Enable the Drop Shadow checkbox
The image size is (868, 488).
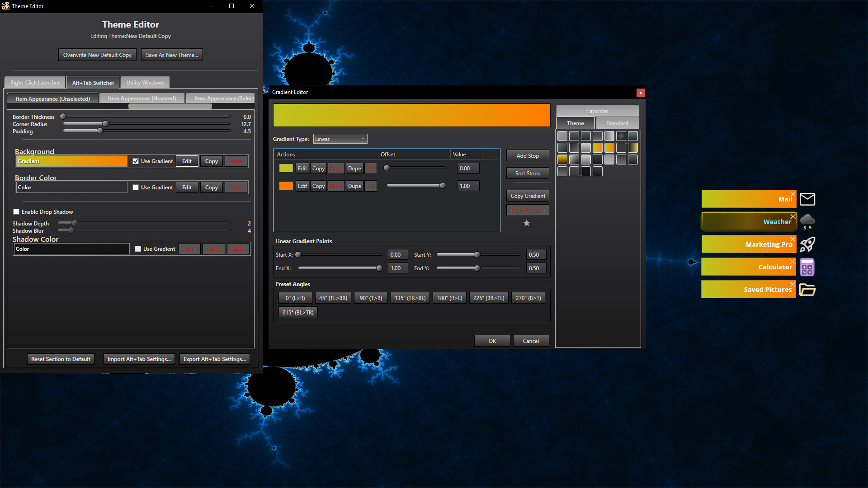pos(17,211)
